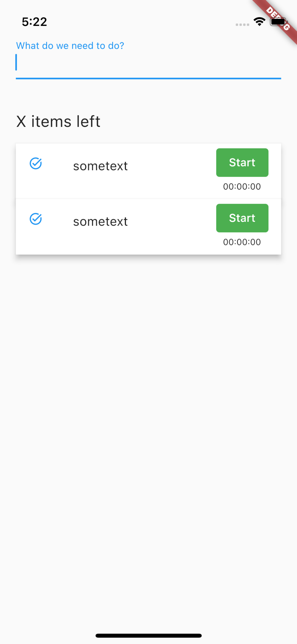Click the first todo's 00:00:00 timer
The image size is (297, 644).
click(242, 187)
